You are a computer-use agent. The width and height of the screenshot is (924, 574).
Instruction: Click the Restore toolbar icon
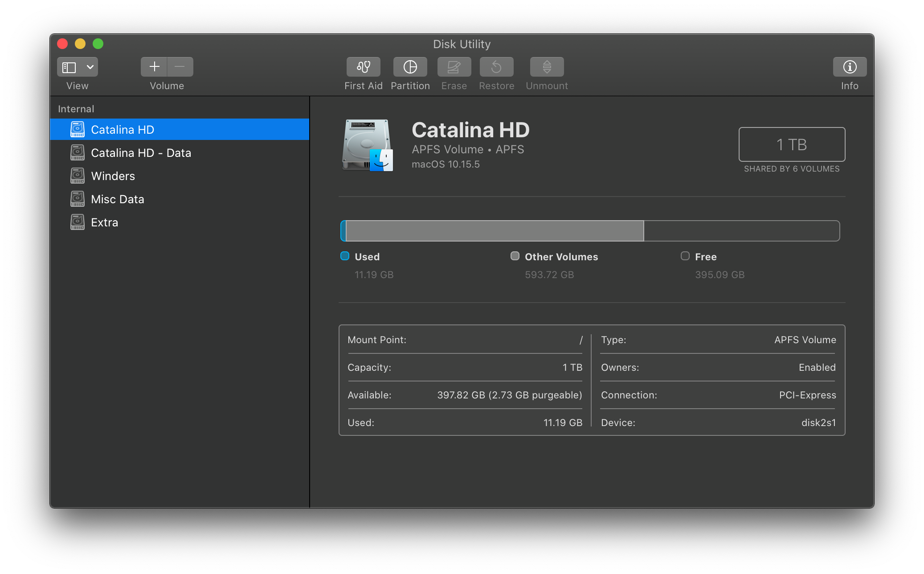(496, 67)
